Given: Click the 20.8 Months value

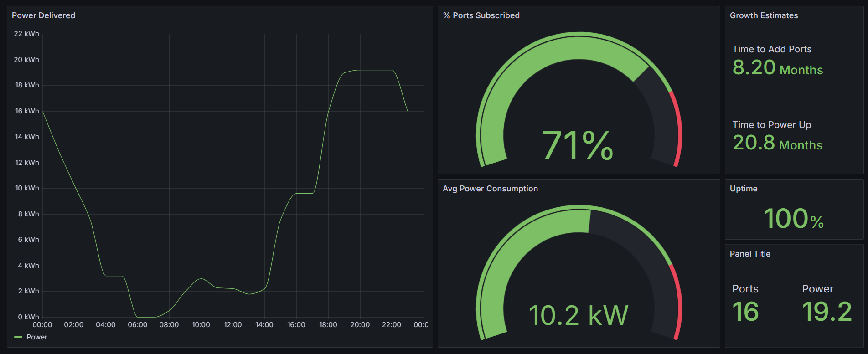Looking at the screenshot, I should 778,143.
